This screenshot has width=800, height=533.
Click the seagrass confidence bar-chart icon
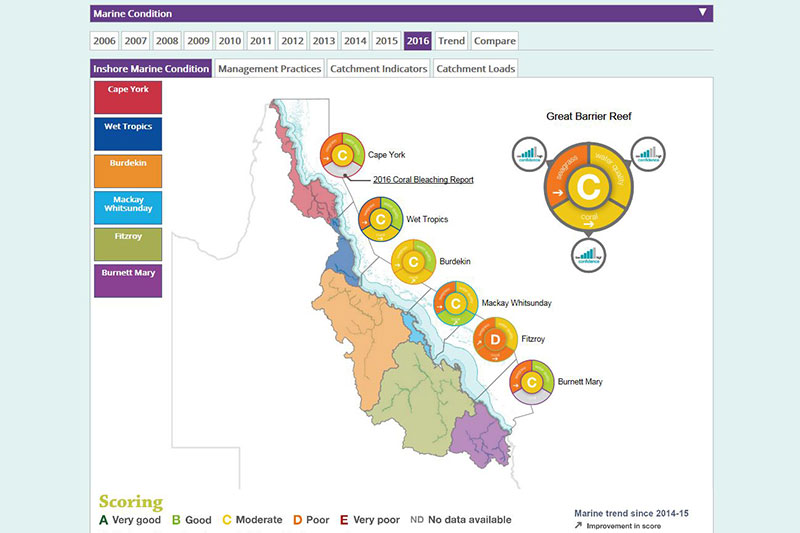529,155
